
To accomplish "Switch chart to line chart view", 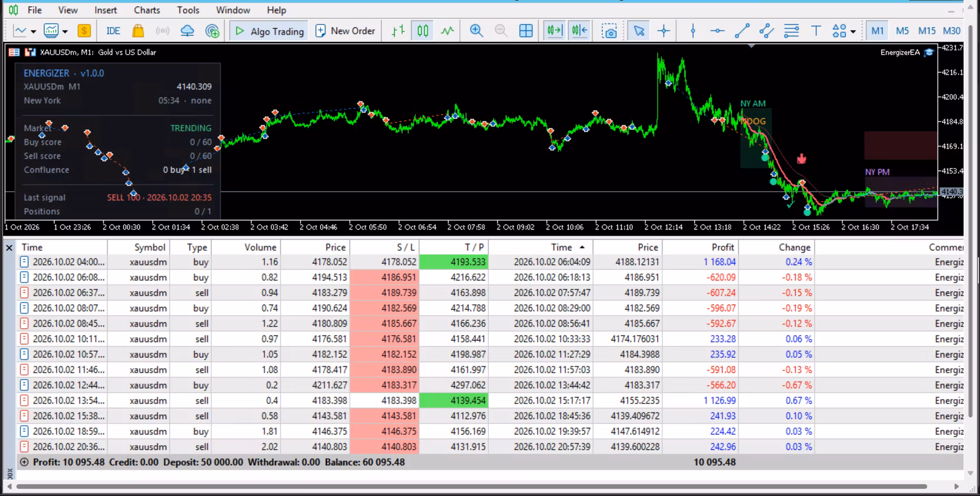I will (447, 31).
